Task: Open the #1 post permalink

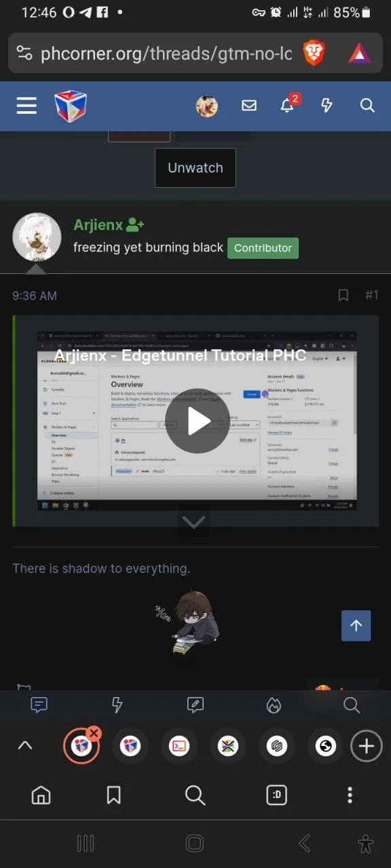Action: (371, 296)
